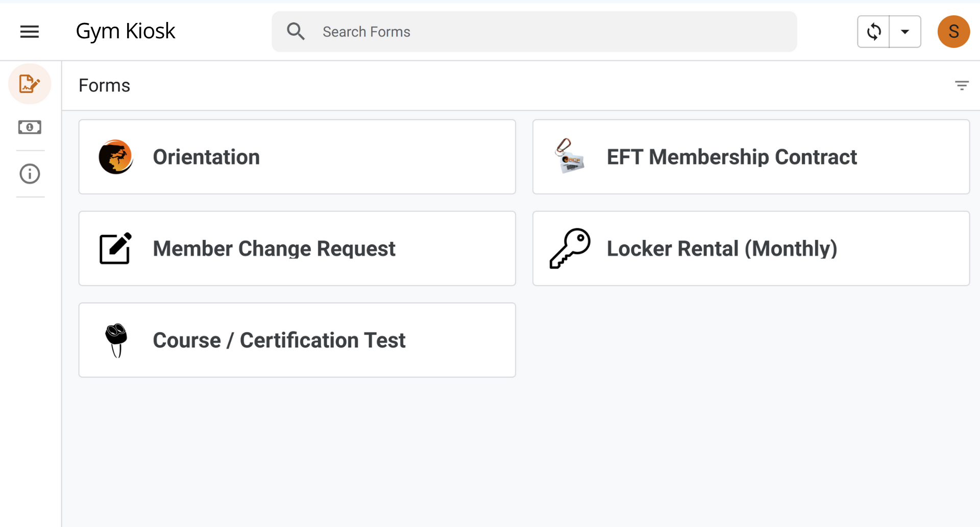Click the sync refresh icon

[x=873, y=32]
